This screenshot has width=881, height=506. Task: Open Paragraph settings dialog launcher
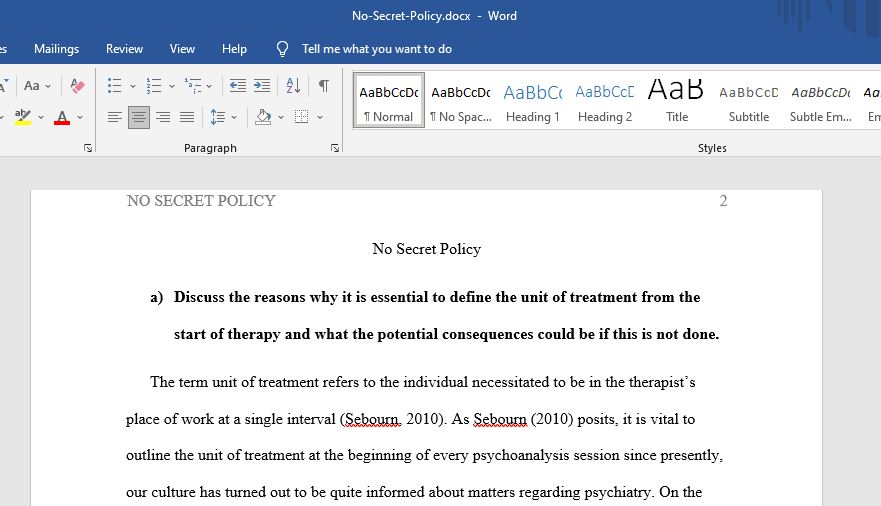335,148
